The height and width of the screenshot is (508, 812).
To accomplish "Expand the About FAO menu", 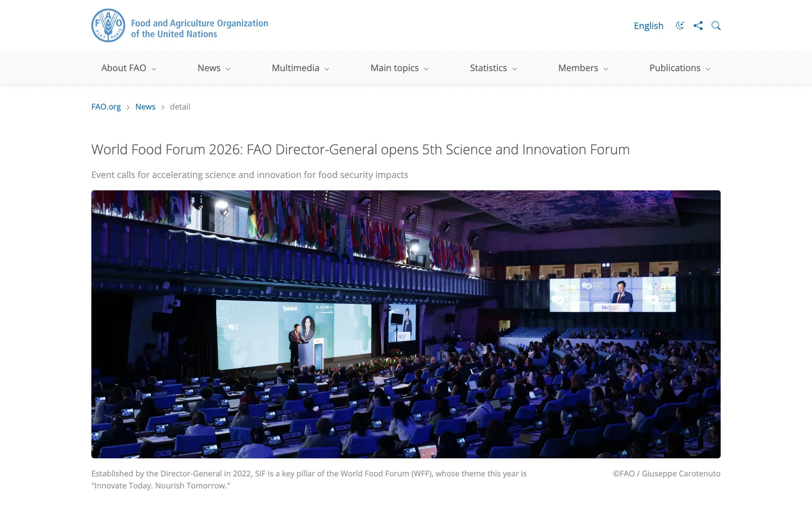I will (x=128, y=68).
